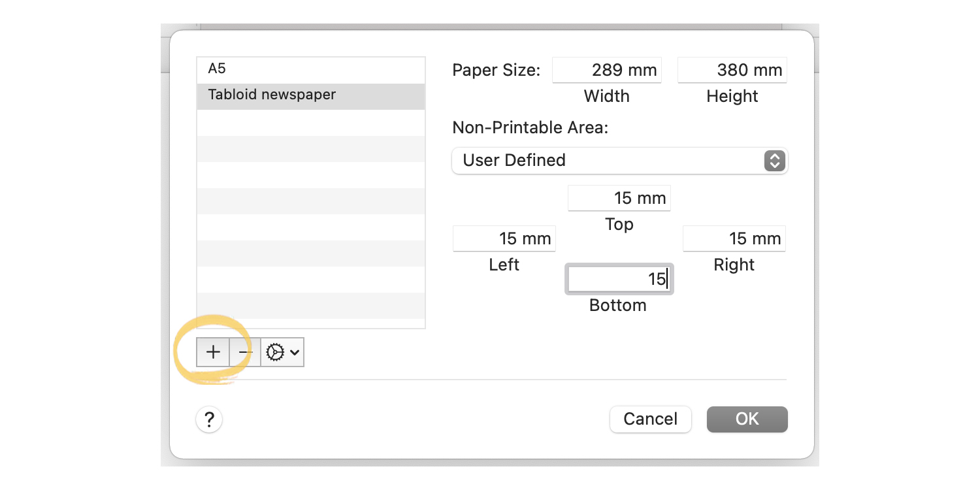
Task: Click the Height field showing 380 mm
Action: coord(731,70)
